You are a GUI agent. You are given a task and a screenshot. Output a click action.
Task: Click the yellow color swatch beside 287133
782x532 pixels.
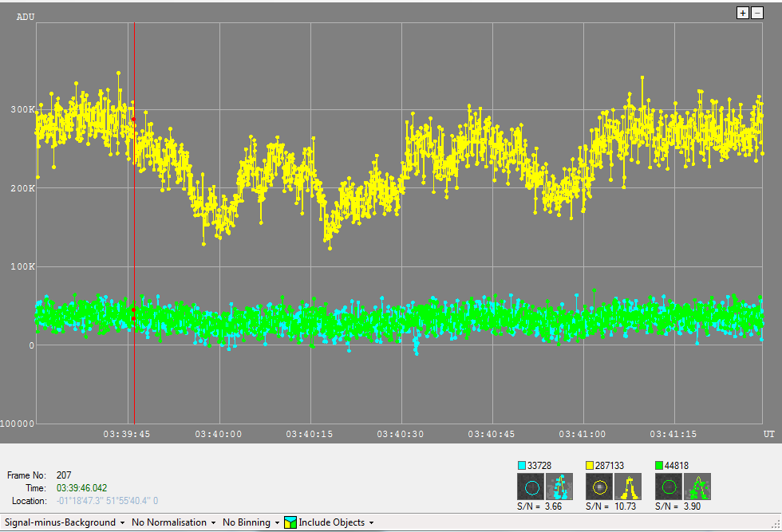pos(590,465)
